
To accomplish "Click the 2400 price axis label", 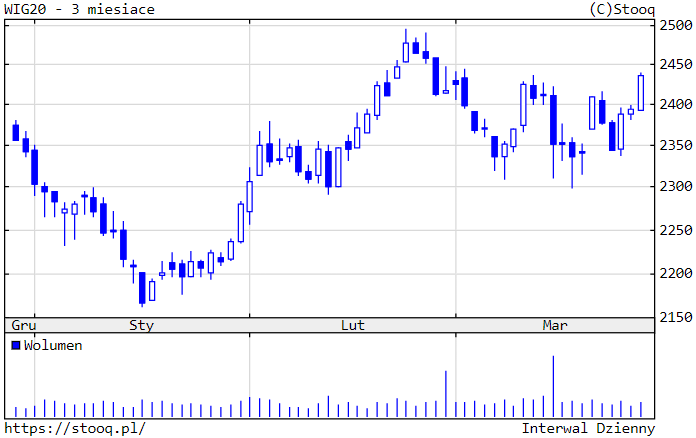I will point(676,105).
